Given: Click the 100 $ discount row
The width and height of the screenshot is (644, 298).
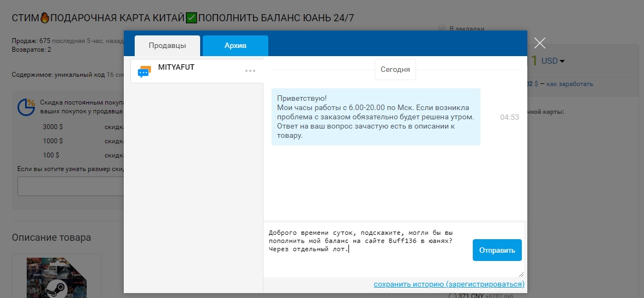Looking at the screenshot, I should (x=83, y=155).
